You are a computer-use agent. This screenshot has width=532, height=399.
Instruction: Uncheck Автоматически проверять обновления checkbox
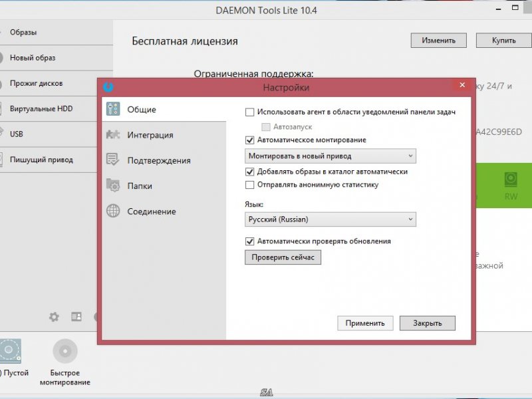pyautogui.click(x=250, y=241)
